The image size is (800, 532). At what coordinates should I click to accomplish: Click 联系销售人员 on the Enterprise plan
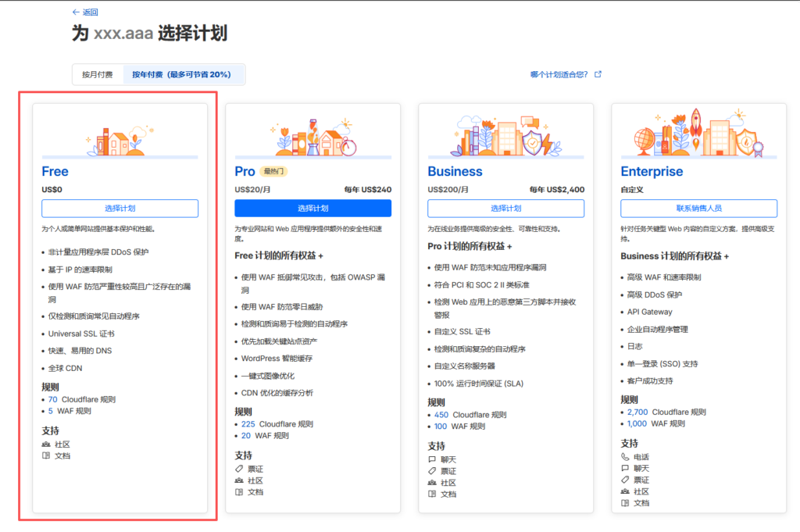[x=698, y=208]
